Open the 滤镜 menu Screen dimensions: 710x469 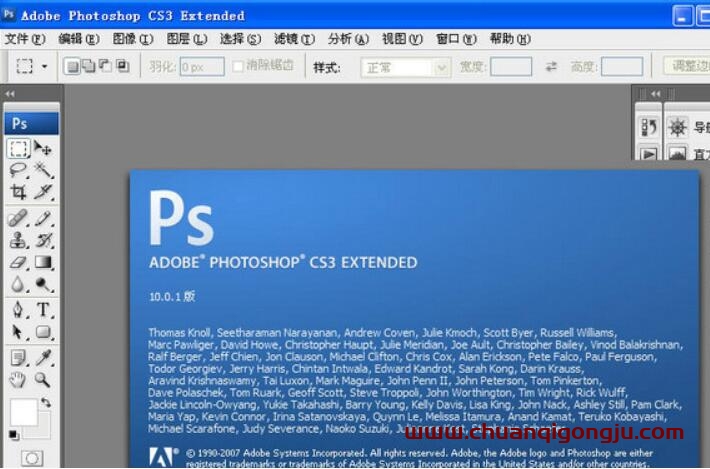[294, 39]
